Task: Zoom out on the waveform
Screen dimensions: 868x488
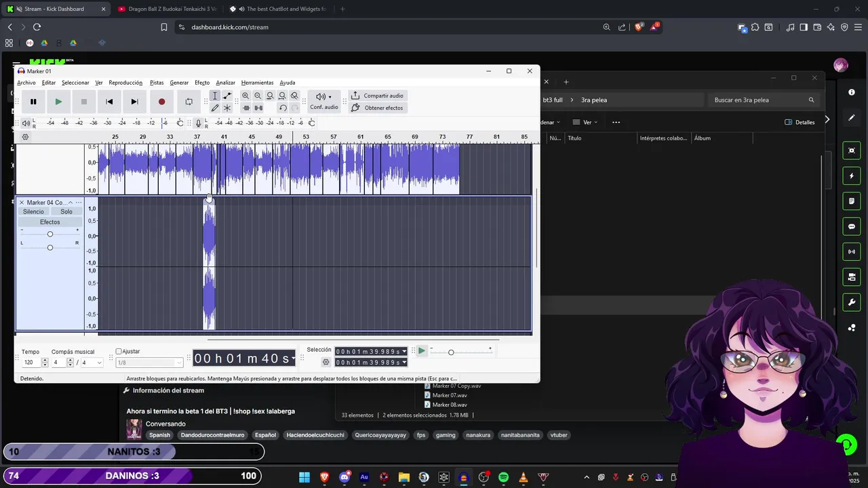Action: point(258,96)
